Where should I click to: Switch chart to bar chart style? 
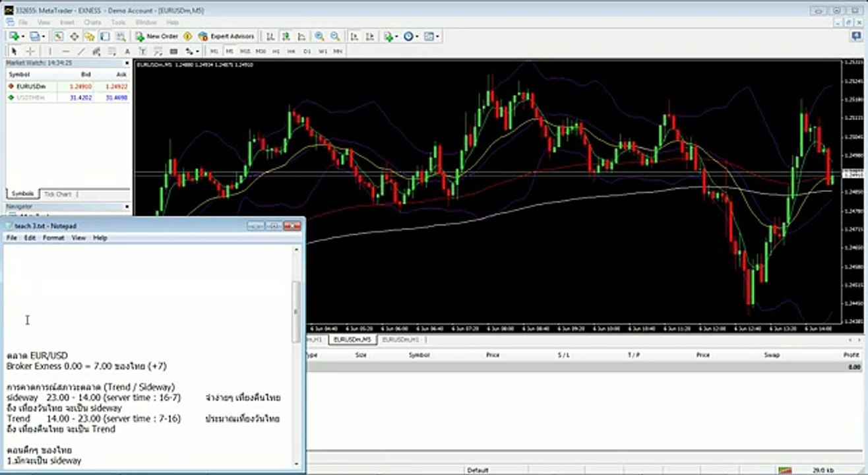pos(270,36)
